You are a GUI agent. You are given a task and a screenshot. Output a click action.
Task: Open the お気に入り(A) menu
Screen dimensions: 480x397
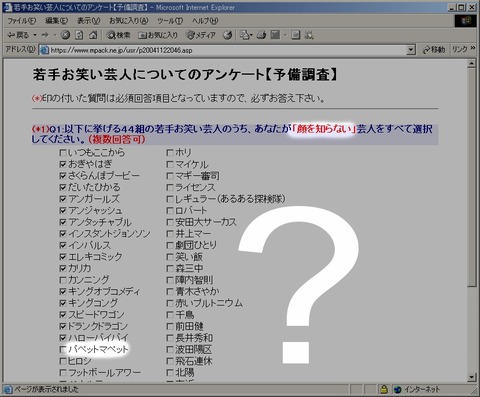click(x=129, y=21)
